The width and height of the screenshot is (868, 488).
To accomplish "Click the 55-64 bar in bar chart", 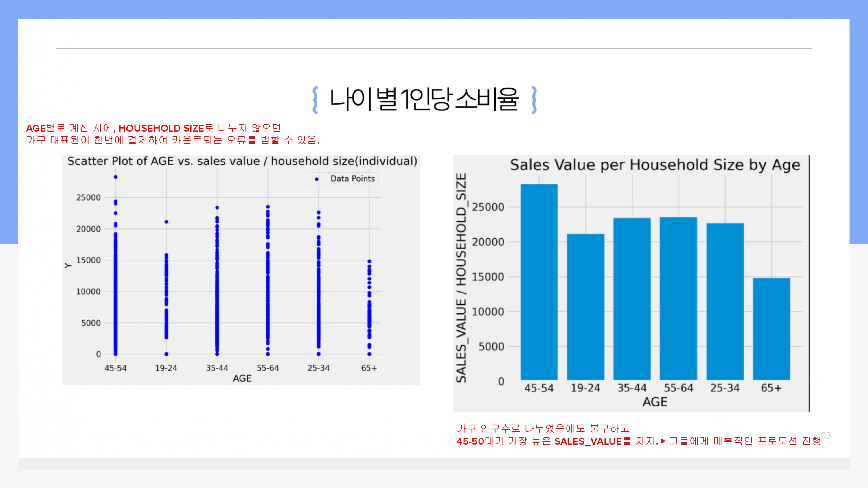I will click(678, 299).
